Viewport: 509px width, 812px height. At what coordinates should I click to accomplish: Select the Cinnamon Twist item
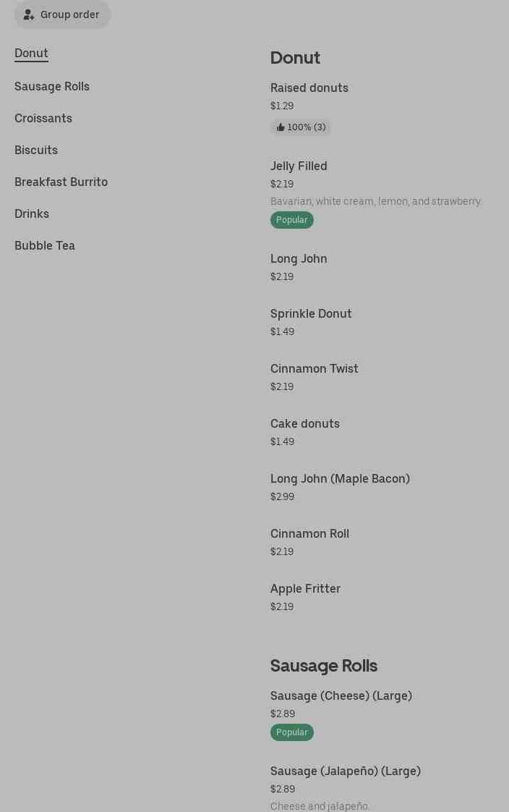tap(315, 369)
